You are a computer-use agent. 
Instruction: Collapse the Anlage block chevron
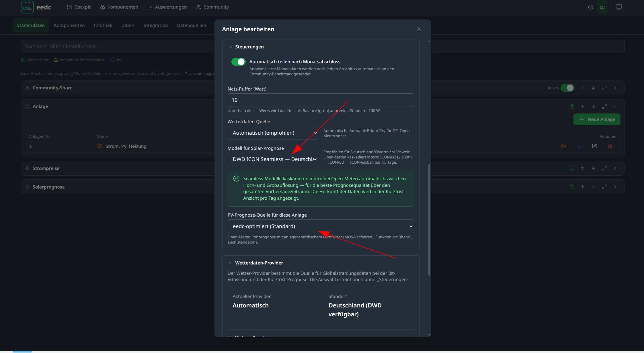[x=615, y=107]
